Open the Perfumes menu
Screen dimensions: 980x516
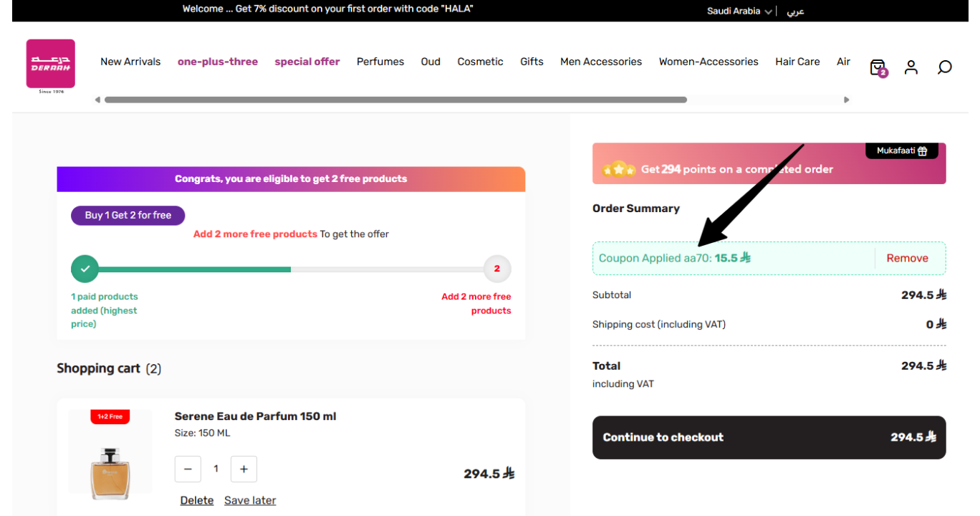[x=380, y=62]
